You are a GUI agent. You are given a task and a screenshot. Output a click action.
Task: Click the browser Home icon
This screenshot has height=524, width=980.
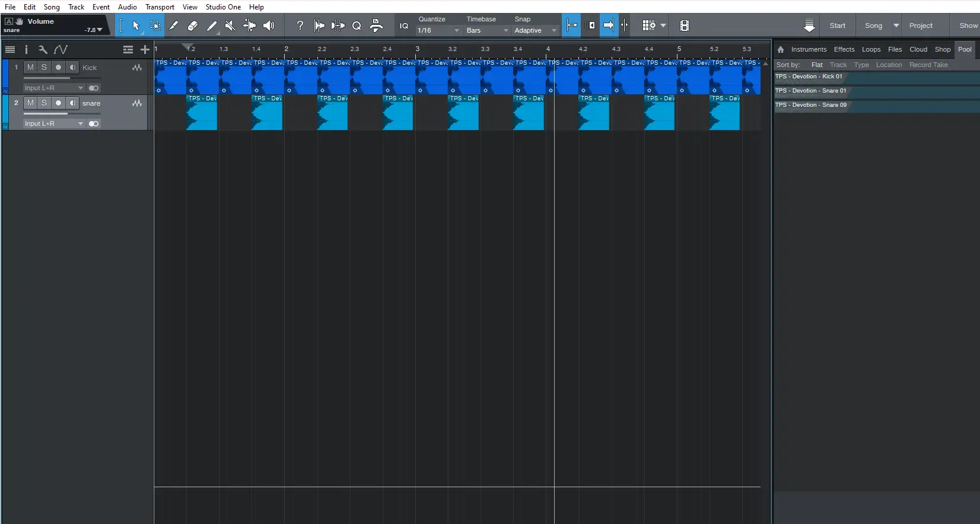coord(781,50)
